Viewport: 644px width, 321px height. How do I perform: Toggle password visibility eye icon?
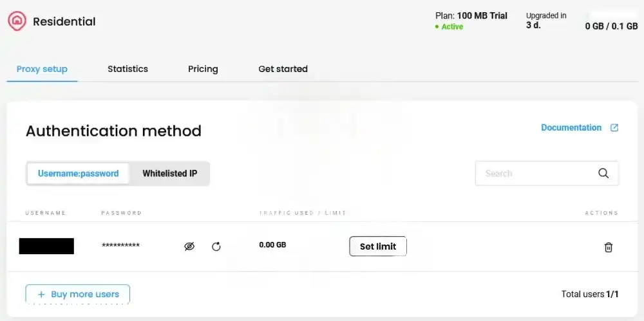click(x=189, y=246)
